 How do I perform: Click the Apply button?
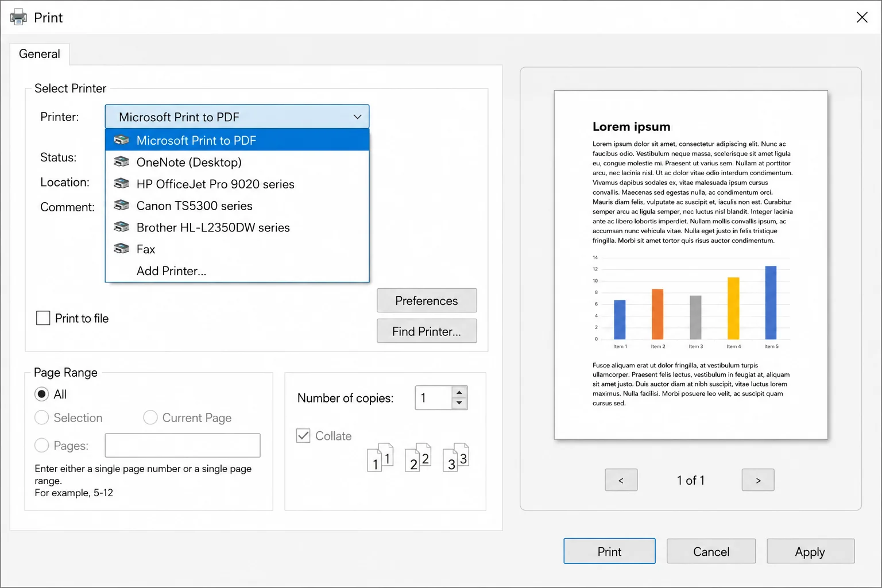pyautogui.click(x=810, y=551)
